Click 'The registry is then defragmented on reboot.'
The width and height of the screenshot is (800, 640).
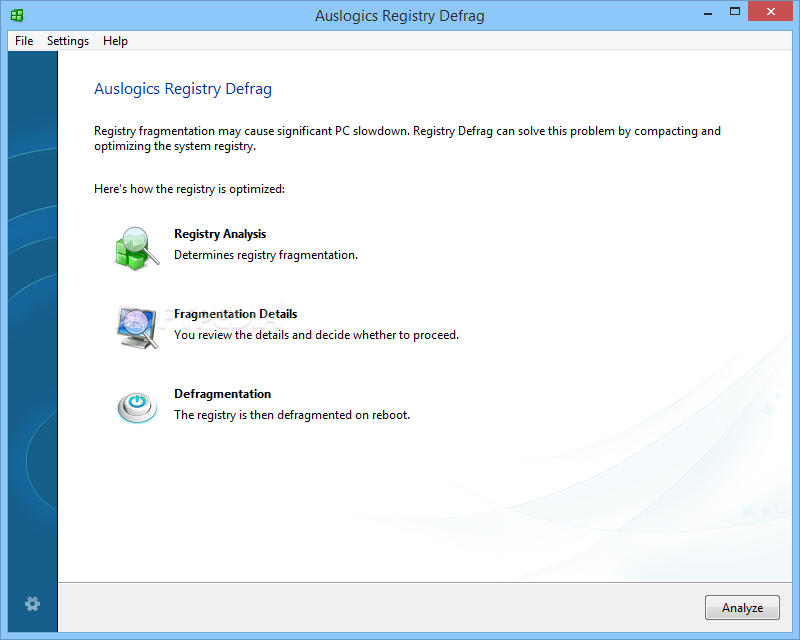292,415
